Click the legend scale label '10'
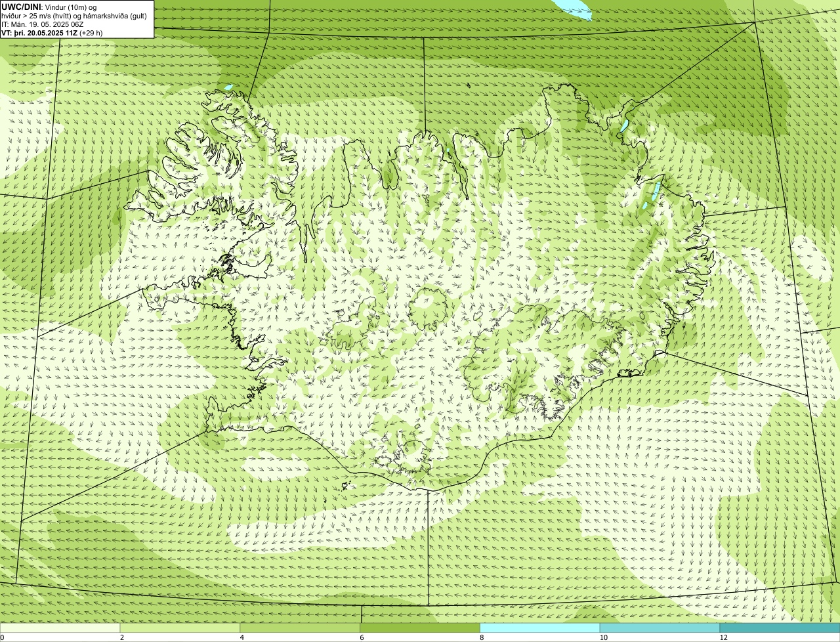This screenshot has width=840, height=642. click(603, 637)
